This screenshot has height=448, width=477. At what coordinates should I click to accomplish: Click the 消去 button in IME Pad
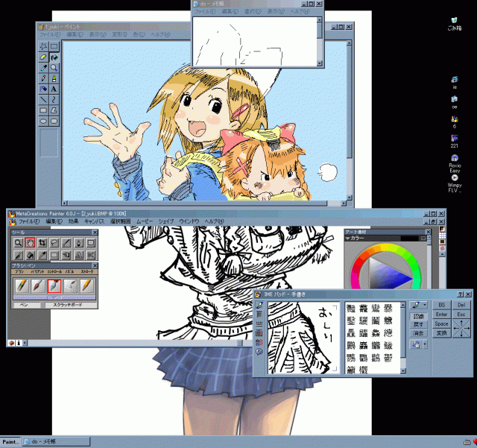click(419, 333)
